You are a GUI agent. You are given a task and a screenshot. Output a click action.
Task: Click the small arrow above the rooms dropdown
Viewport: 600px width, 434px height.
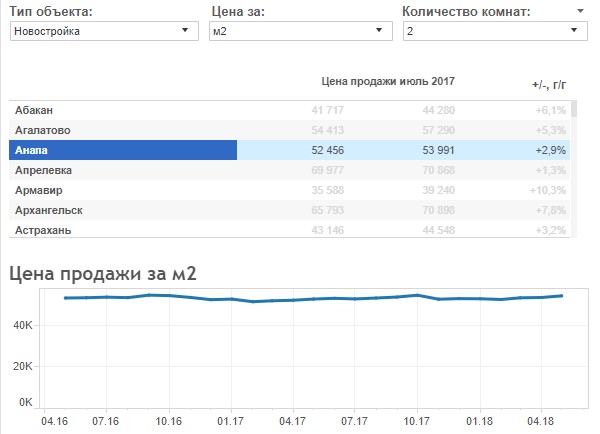tap(580, 12)
